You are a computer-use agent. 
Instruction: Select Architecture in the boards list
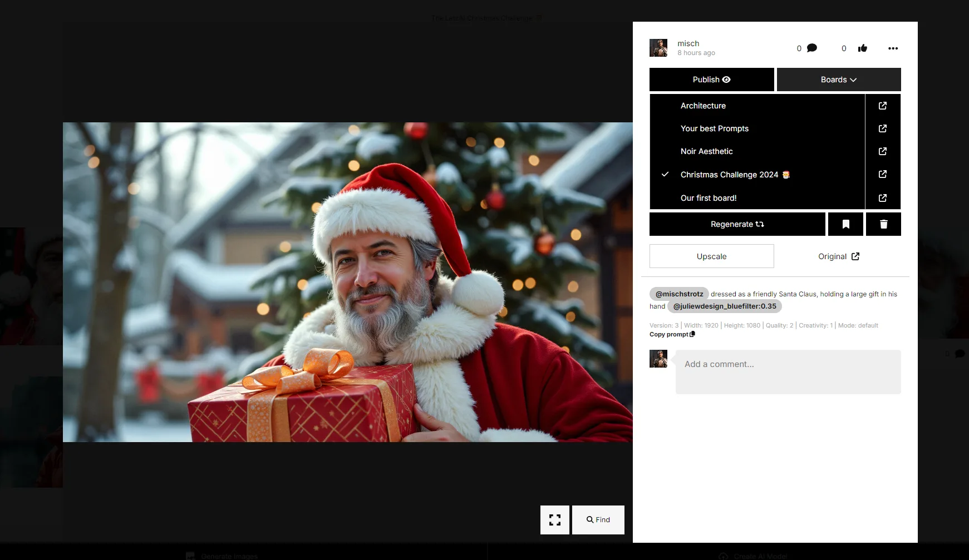pos(703,106)
